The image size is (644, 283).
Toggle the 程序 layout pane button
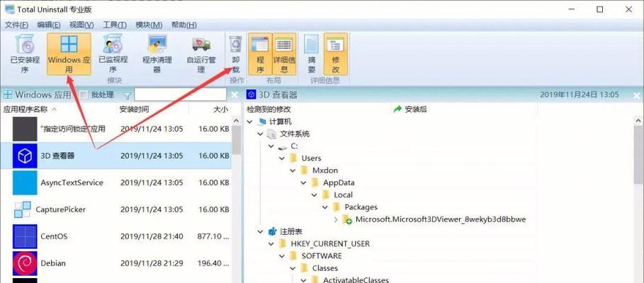pyautogui.click(x=260, y=54)
